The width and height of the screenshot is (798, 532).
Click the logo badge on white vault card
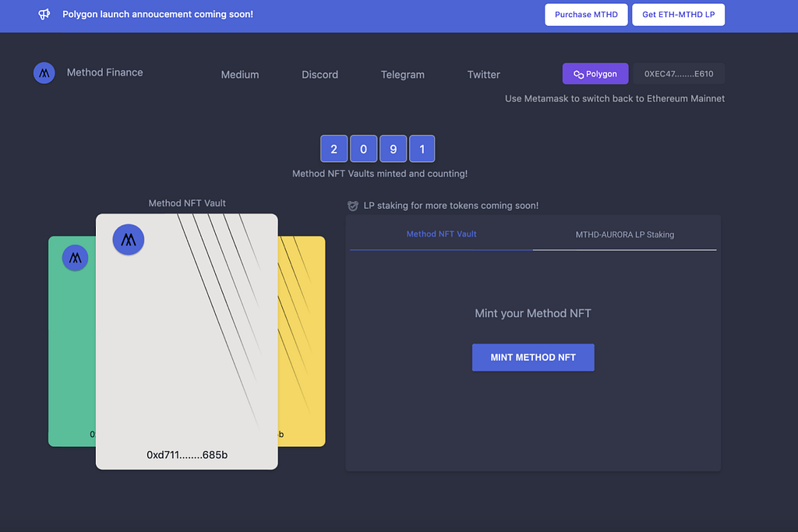click(129, 240)
